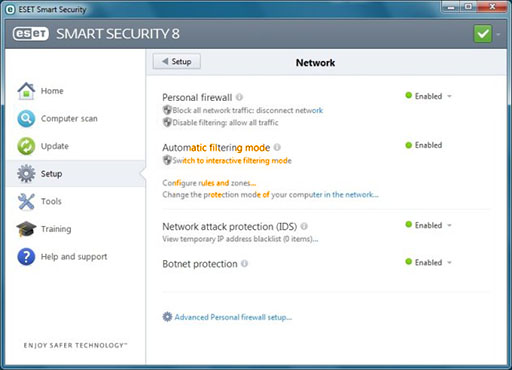The width and height of the screenshot is (512, 370).
Task: Open Advanced Personal firewall setup link
Action: [x=233, y=317]
